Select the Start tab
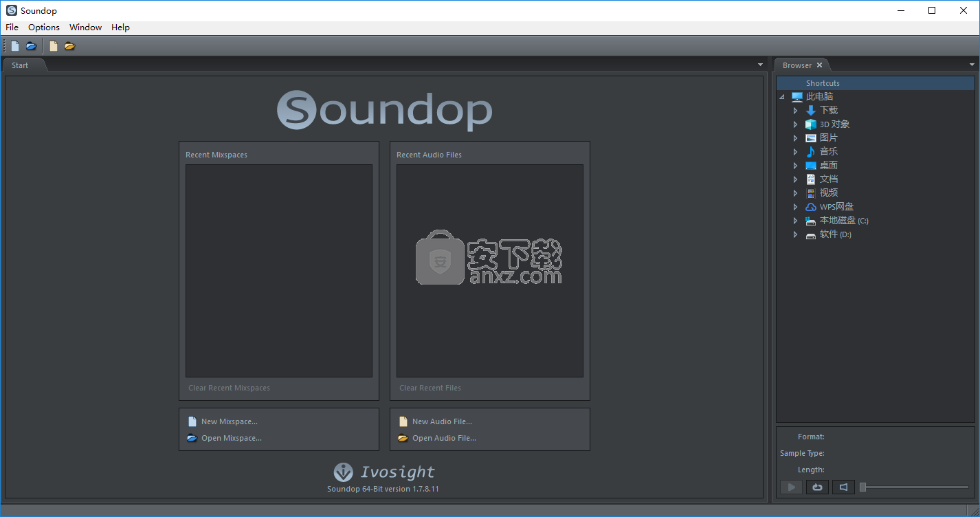 pyautogui.click(x=24, y=65)
